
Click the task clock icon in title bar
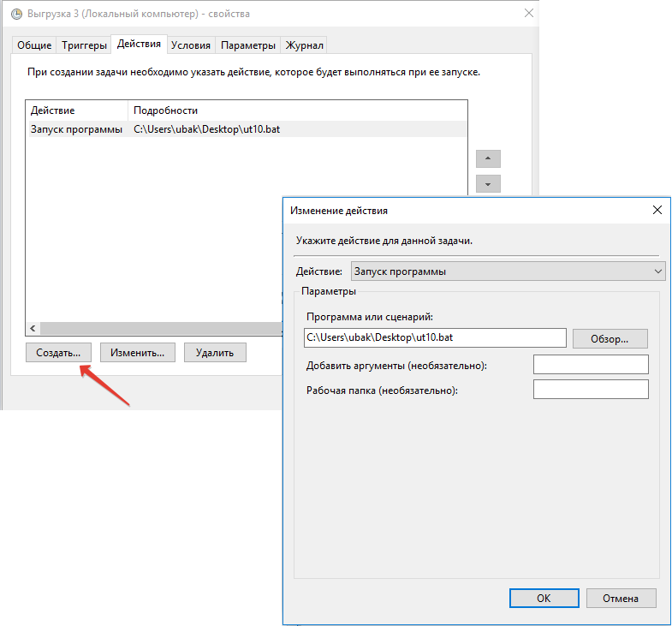pos(15,15)
